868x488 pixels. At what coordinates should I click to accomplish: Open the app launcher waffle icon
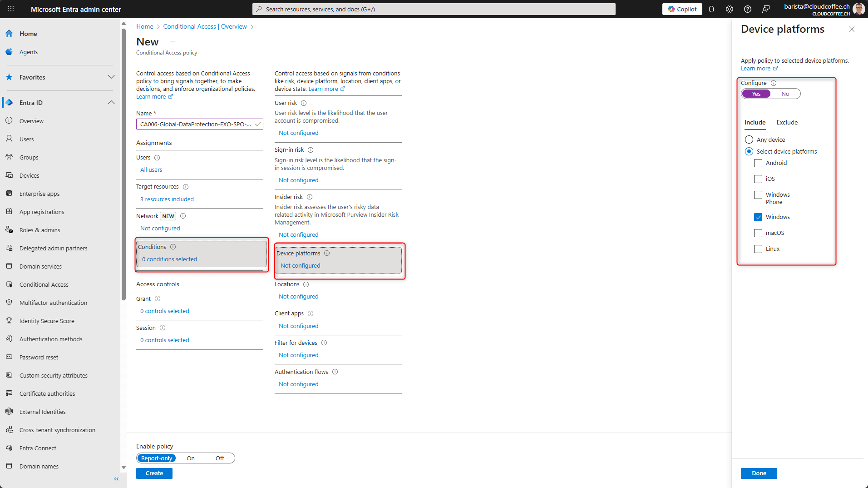pos(11,9)
